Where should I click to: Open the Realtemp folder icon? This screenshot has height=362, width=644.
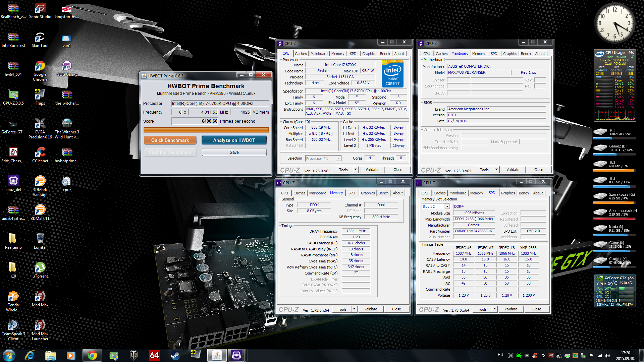pyautogui.click(x=13, y=242)
